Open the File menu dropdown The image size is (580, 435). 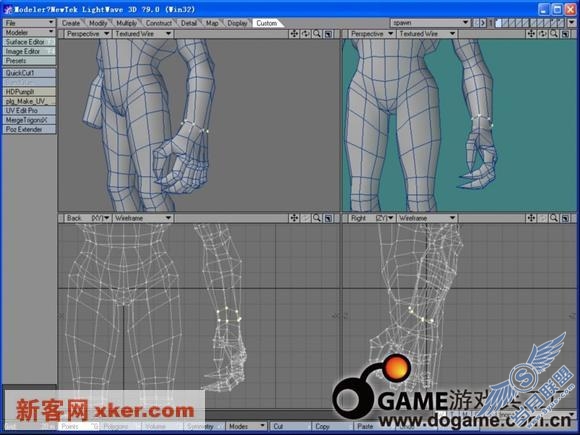[x=29, y=23]
